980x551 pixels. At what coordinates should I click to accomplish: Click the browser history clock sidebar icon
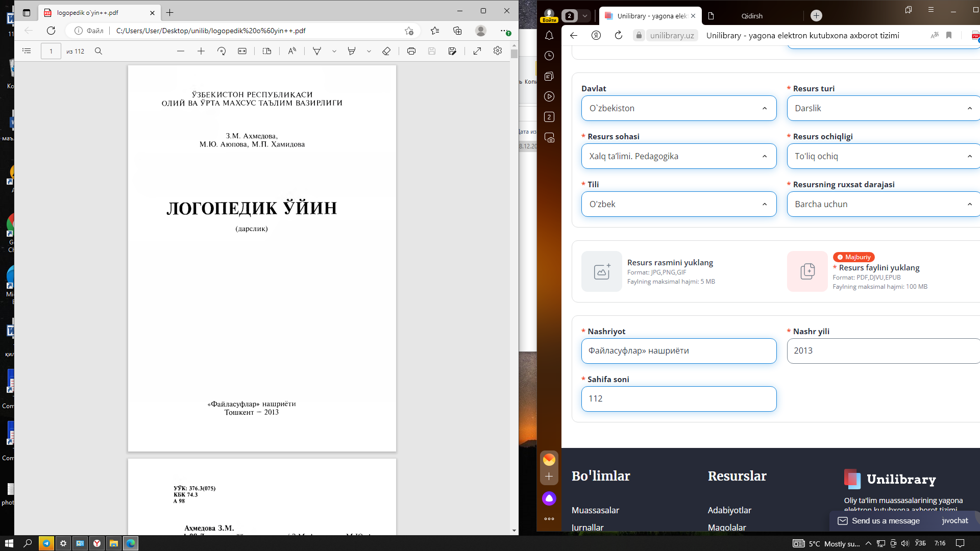coord(549,56)
